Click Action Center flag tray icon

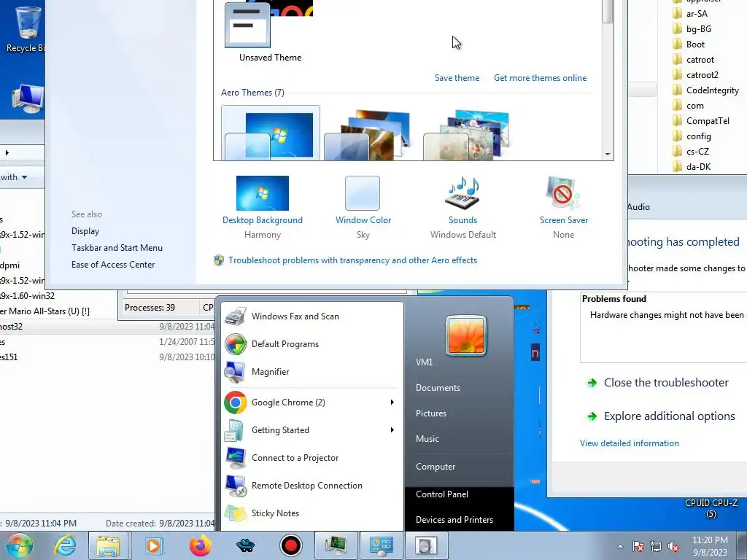click(x=638, y=546)
